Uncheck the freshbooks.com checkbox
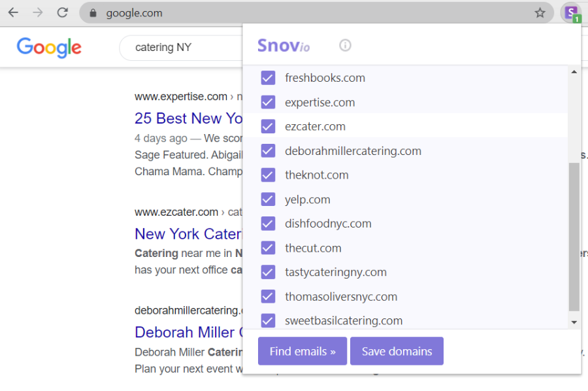This screenshot has height=391, width=588. pyautogui.click(x=268, y=78)
